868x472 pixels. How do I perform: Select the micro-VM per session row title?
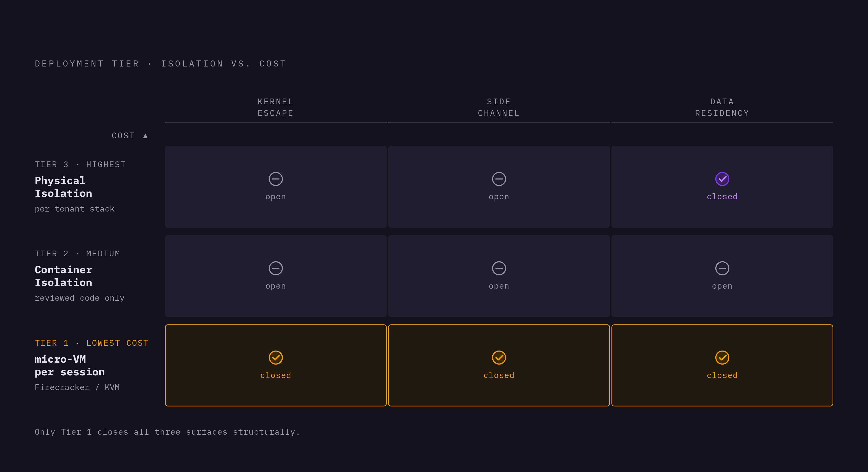70,365
